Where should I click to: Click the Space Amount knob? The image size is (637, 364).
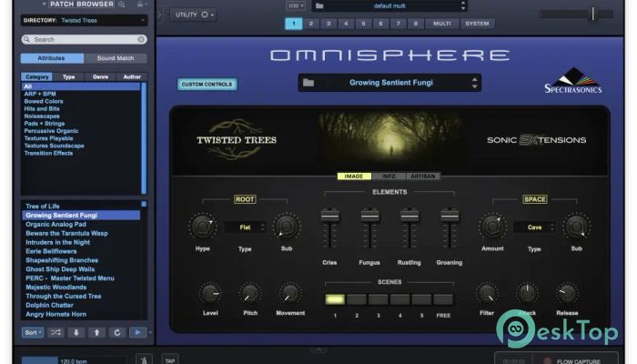(492, 227)
